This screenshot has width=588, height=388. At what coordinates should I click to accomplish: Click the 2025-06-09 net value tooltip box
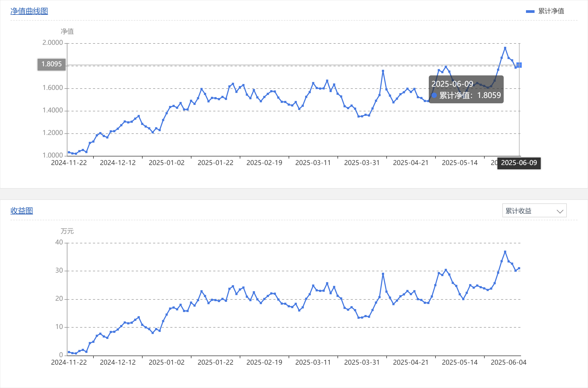click(466, 89)
